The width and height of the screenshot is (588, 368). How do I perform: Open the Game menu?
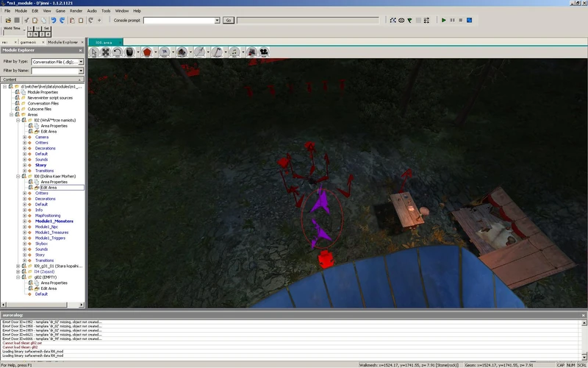[x=60, y=11]
